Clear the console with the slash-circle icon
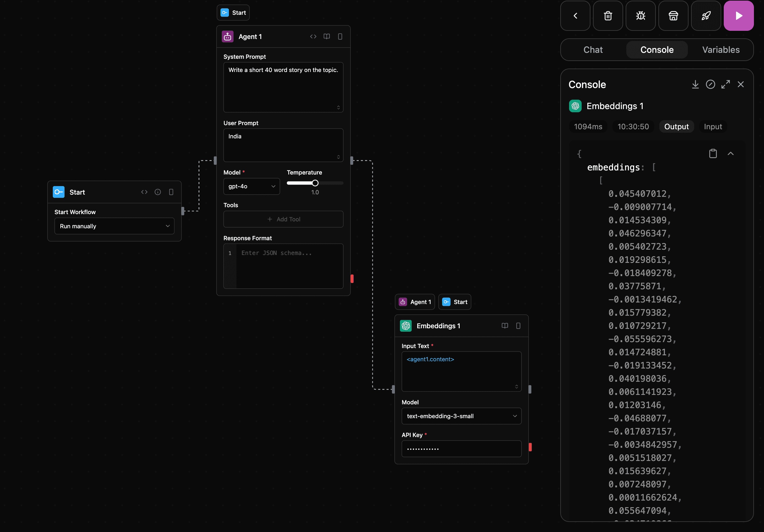The image size is (764, 532). click(x=711, y=84)
